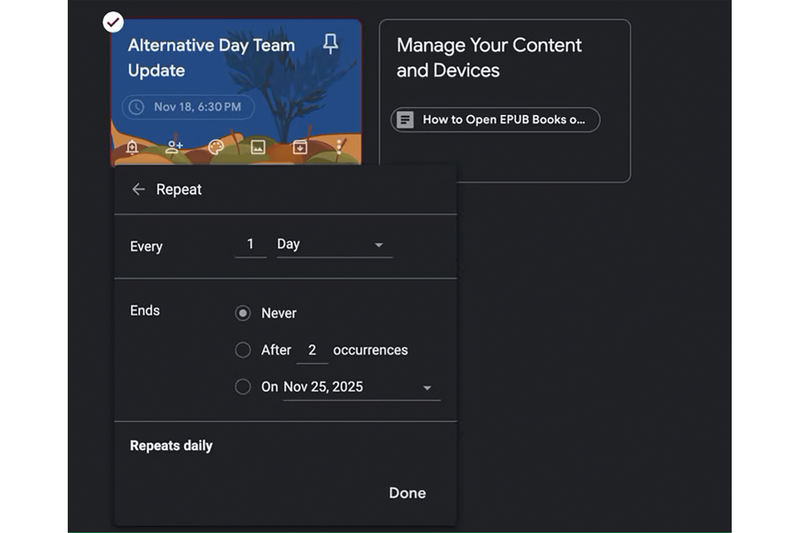Click the Remind me bell icon
The width and height of the screenshot is (800, 533).
pos(132,148)
